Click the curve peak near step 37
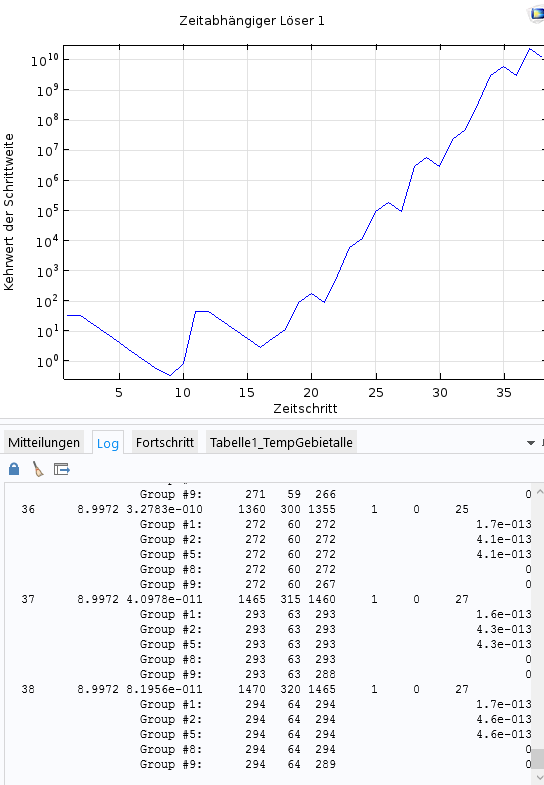This screenshot has width=544, height=785. tap(529, 49)
